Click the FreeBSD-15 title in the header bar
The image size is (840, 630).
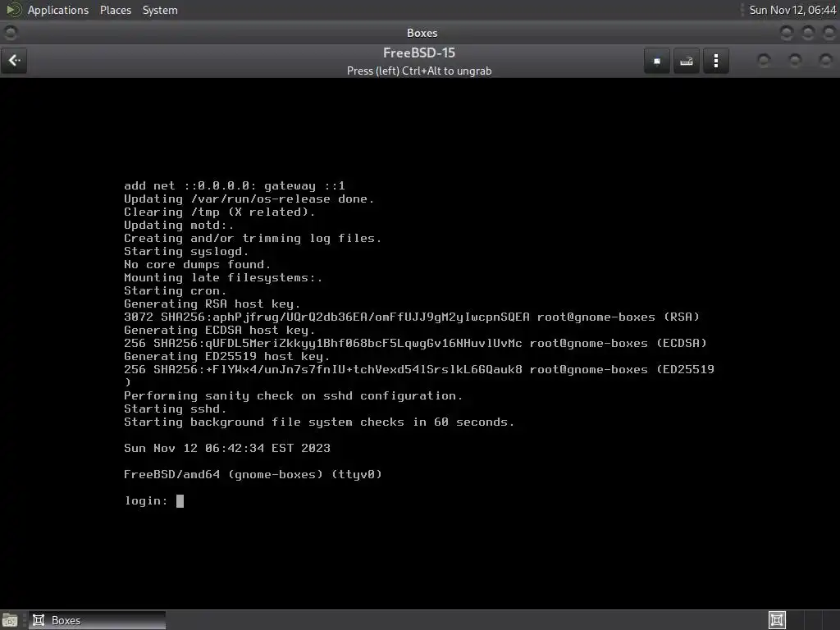[x=419, y=53]
